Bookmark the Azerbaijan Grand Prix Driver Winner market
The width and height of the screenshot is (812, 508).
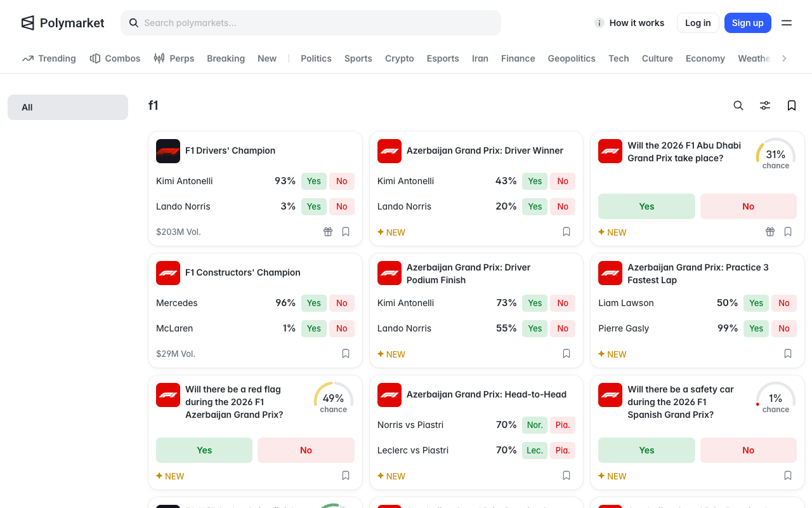pos(566,232)
